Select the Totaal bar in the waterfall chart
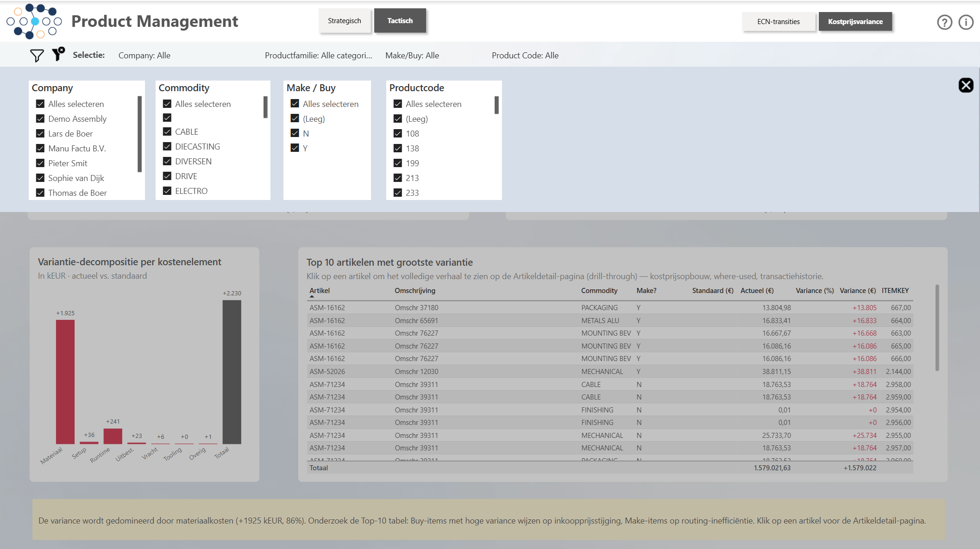 [x=232, y=372]
